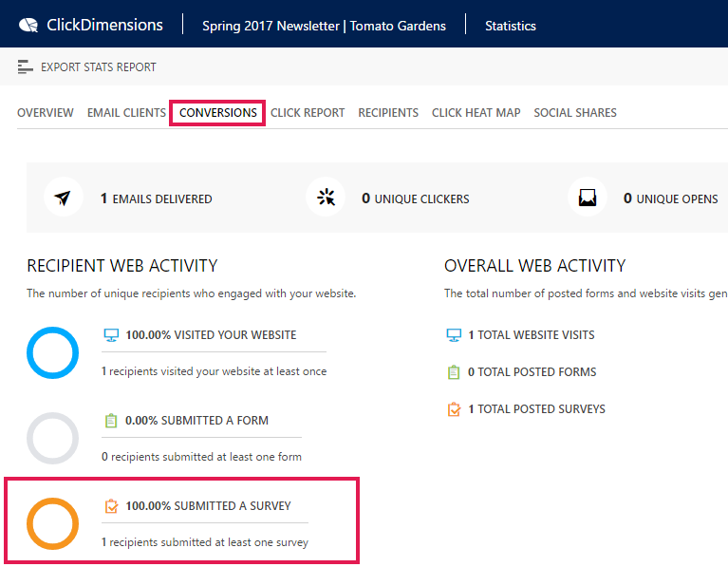Click Overall Web Activity heading

tap(535, 266)
